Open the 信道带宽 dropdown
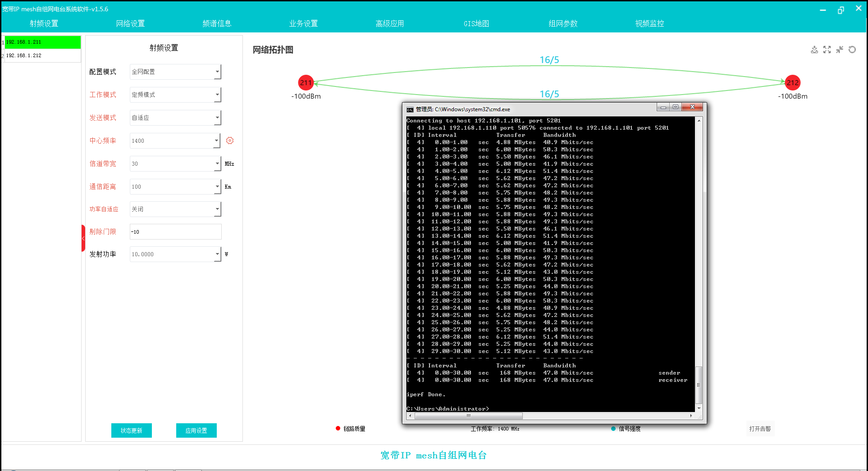Viewport: 868px width, 471px height. [217, 164]
